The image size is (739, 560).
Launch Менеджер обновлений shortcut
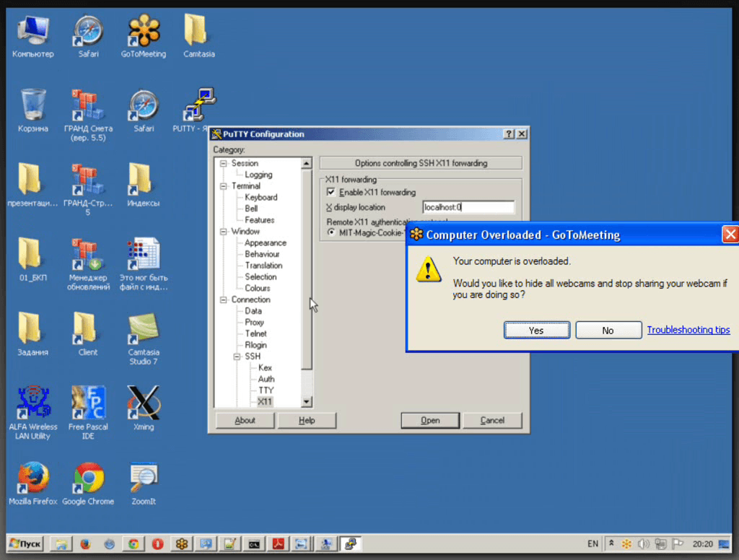[x=88, y=265]
